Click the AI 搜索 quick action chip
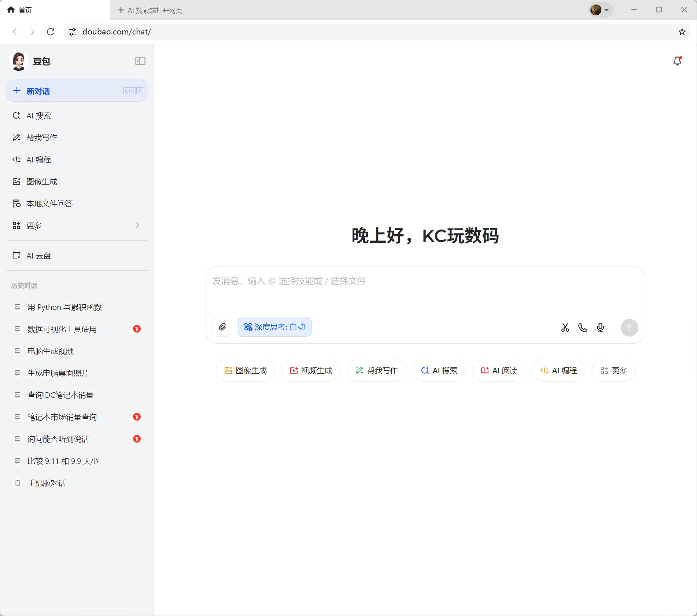Viewport: 697px width, 616px height. [439, 370]
